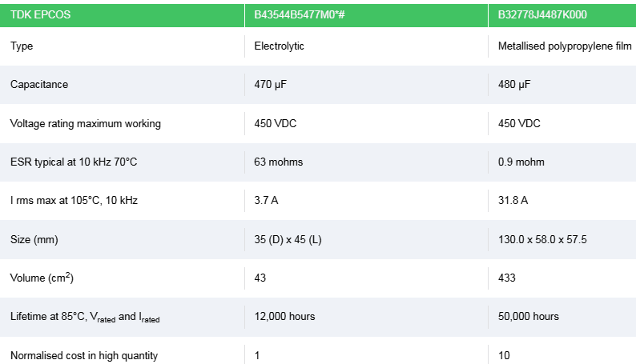Click the Normalised cost in high quantity label
This screenshot has height=364, width=636.
pyautogui.click(x=84, y=354)
